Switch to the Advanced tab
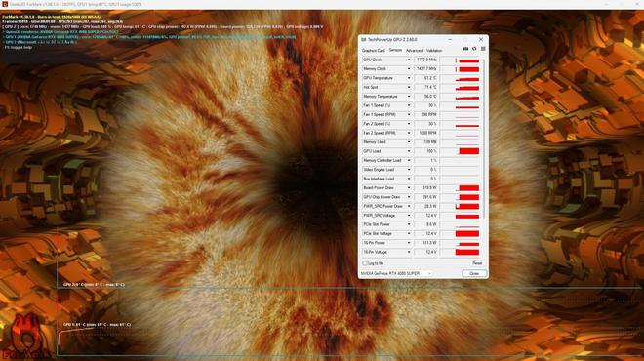The width and height of the screenshot is (644, 361). pos(414,51)
